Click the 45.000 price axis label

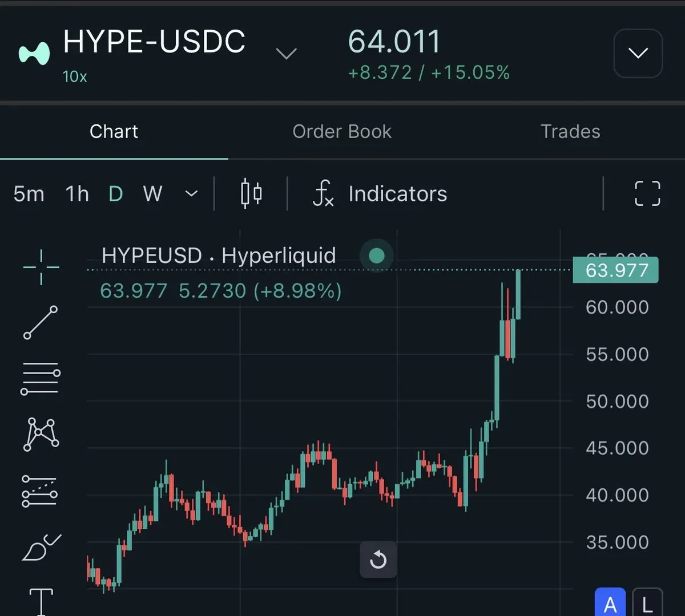coord(617,448)
